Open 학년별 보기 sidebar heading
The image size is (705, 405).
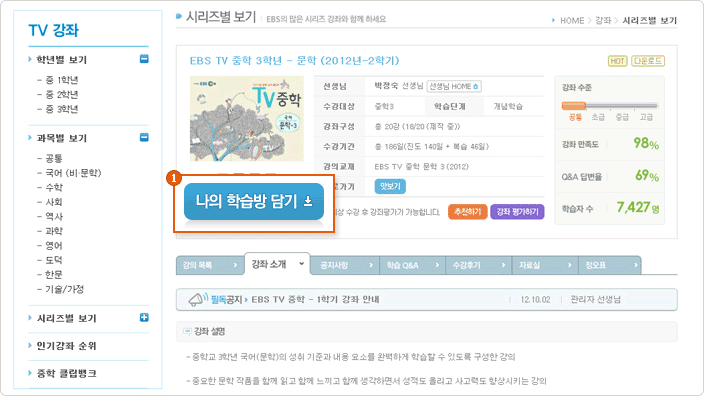click(x=61, y=60)
